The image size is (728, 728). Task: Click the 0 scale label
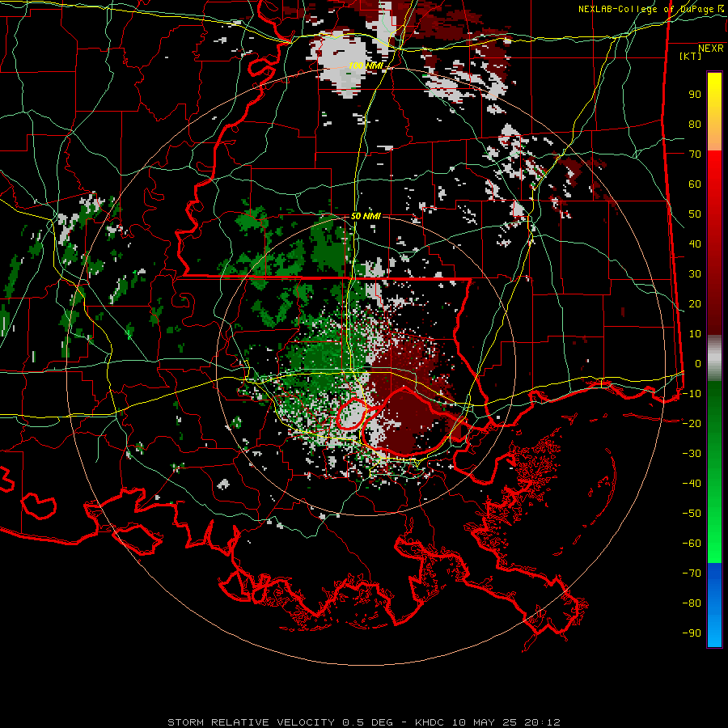(698, 363)
